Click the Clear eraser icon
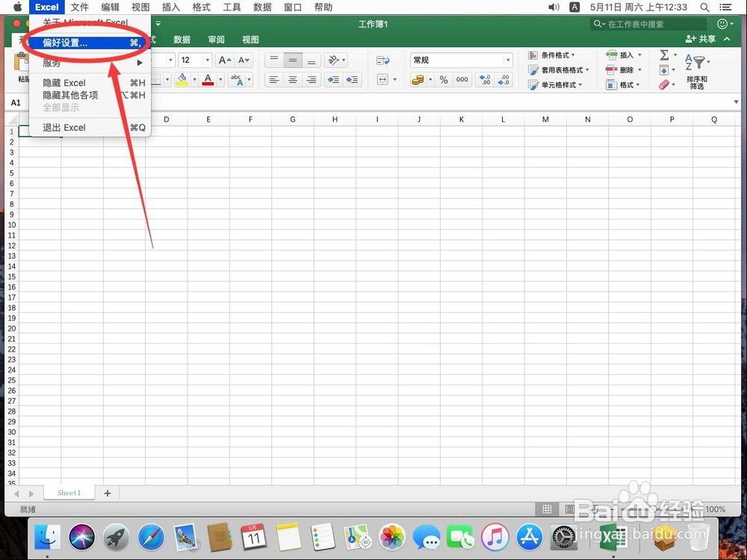 pos(664,85)
